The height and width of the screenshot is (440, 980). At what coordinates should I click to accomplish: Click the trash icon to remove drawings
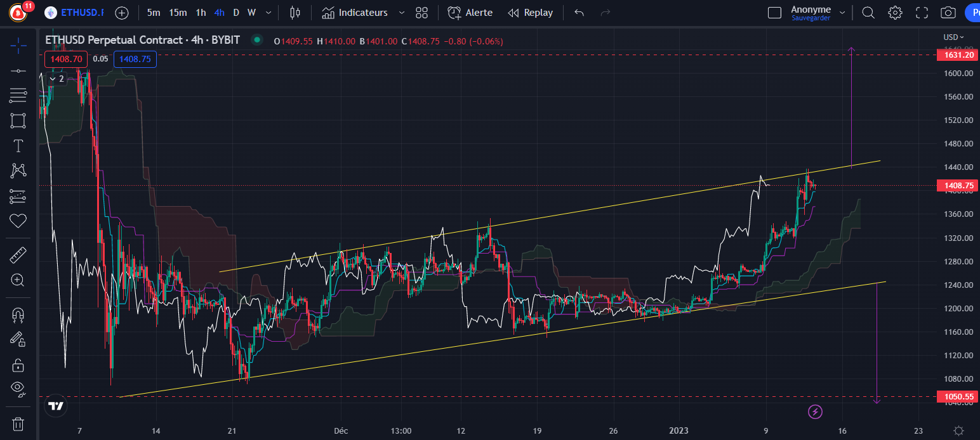coord(18,423)
